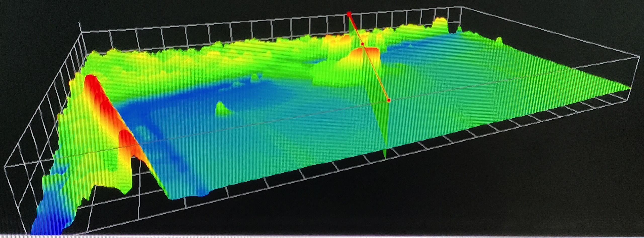Select the vertical axis tip at top-left
Image resolution: width=644 pixels, height=238 pixels.
(80, 23)
